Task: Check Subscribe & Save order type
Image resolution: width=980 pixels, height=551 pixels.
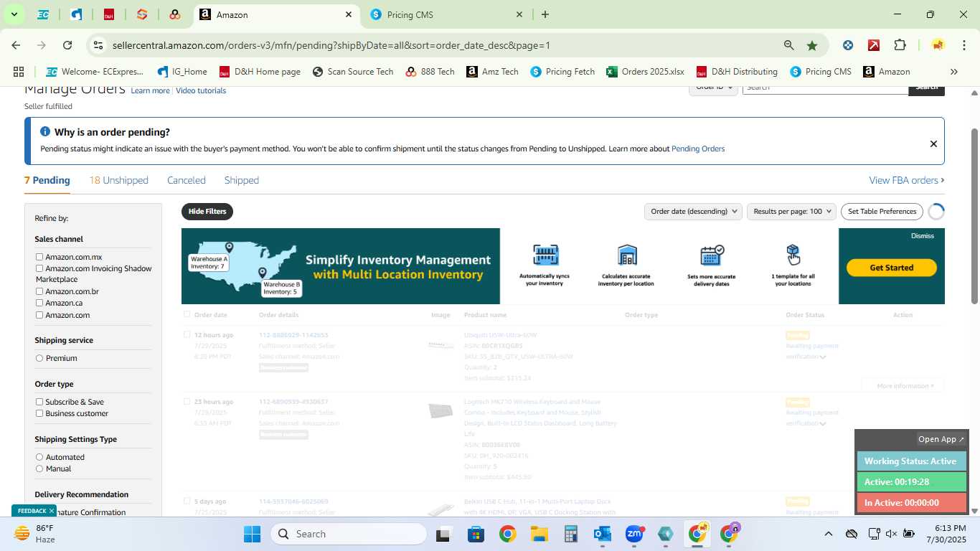Action: tap(39, 402)
